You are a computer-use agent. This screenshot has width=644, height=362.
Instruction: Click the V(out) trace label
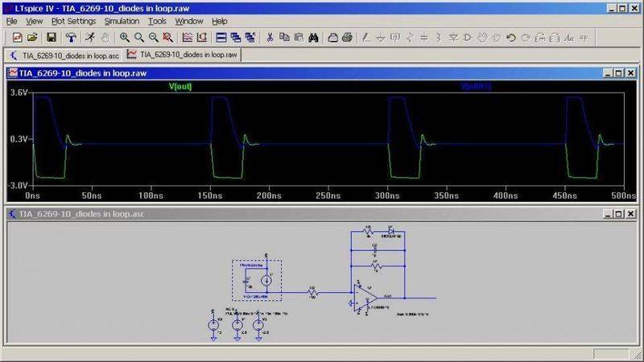181,88
